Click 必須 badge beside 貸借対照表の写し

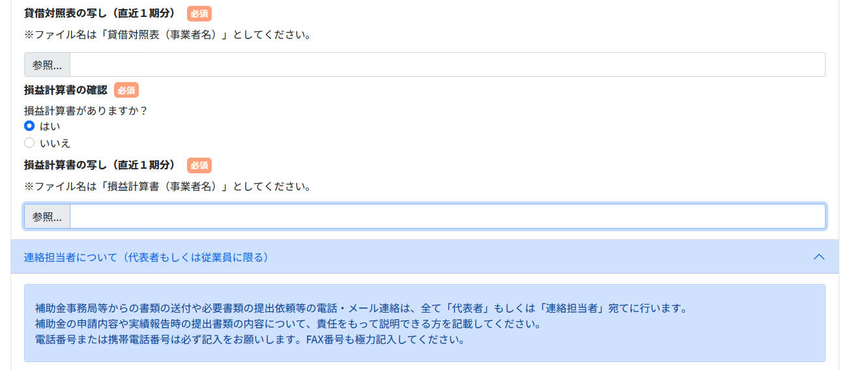click(199, 13)
